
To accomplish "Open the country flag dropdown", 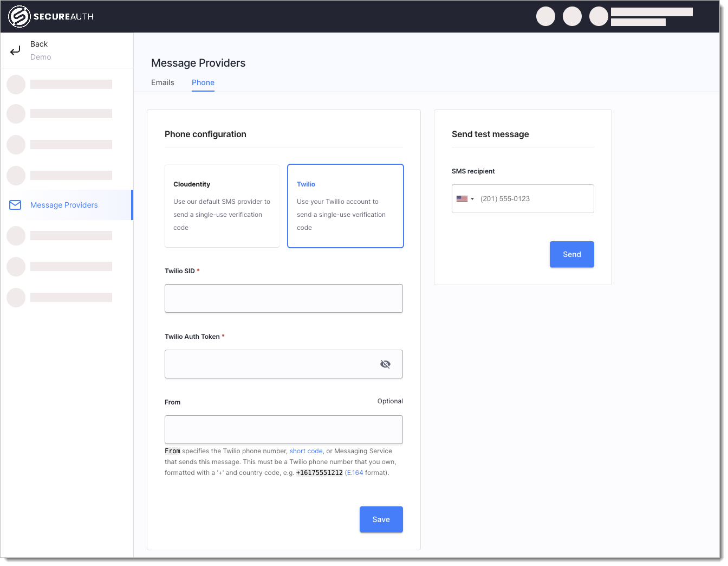I will pos(465,199).
